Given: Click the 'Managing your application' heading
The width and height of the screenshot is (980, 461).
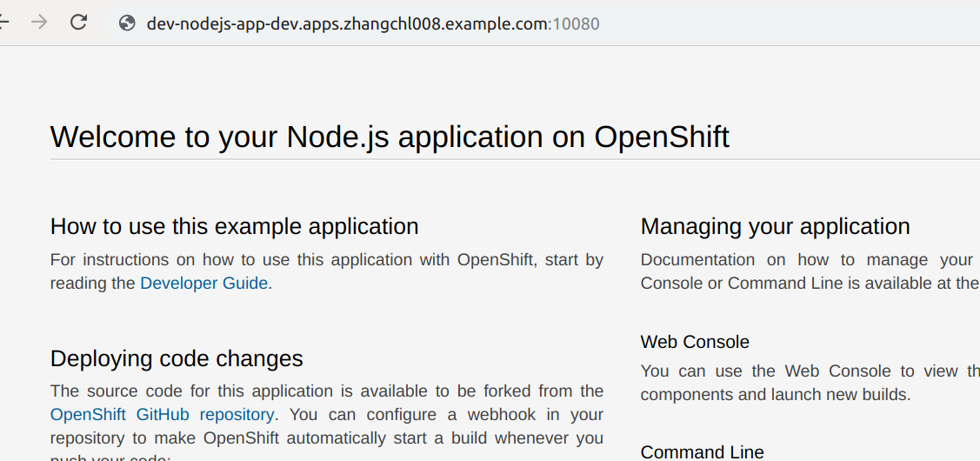Looking at the screenshot, I should [775, 226].
